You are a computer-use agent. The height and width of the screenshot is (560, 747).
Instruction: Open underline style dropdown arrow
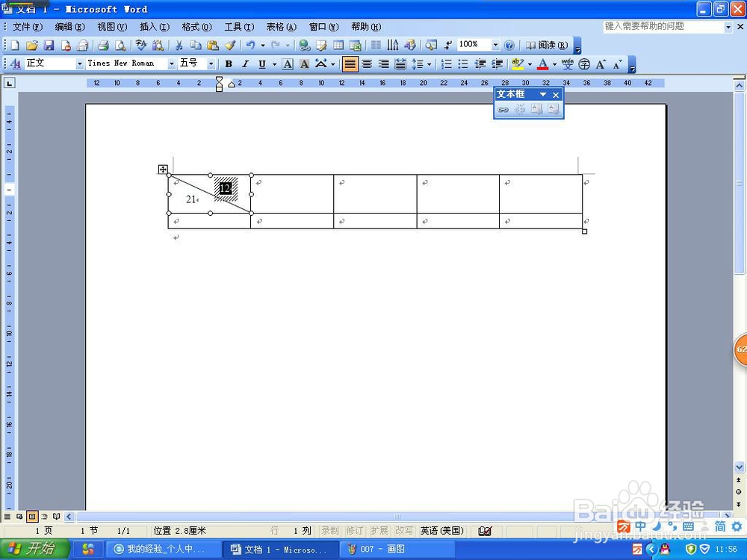274,63
